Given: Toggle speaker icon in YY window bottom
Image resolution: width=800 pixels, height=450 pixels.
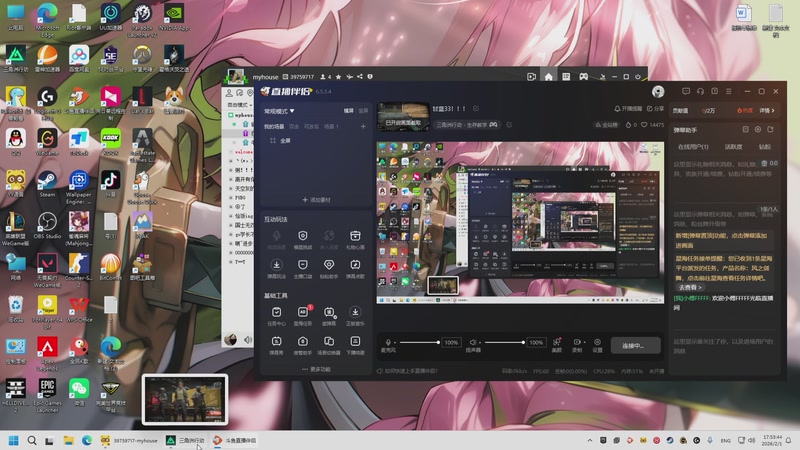Looking at the screenshot, I should click(x=248, y=339).
